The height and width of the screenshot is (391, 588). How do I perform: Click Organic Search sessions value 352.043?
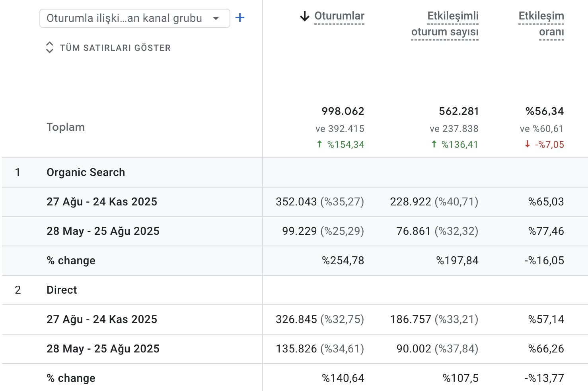coord(296,202)
